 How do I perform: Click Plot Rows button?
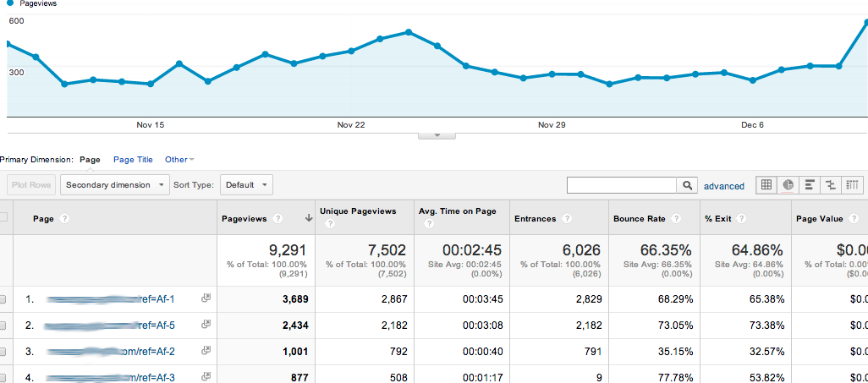[31, 185]
